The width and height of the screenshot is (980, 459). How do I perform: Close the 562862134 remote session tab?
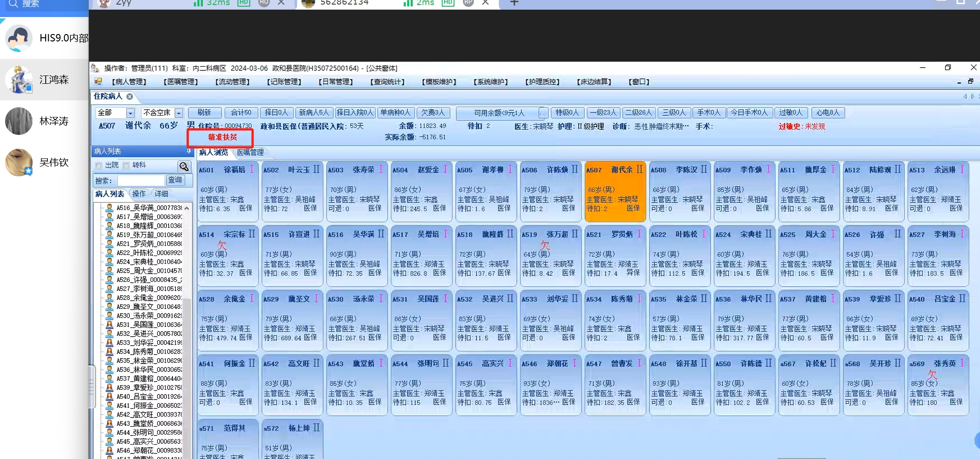(x=485, y=3)
